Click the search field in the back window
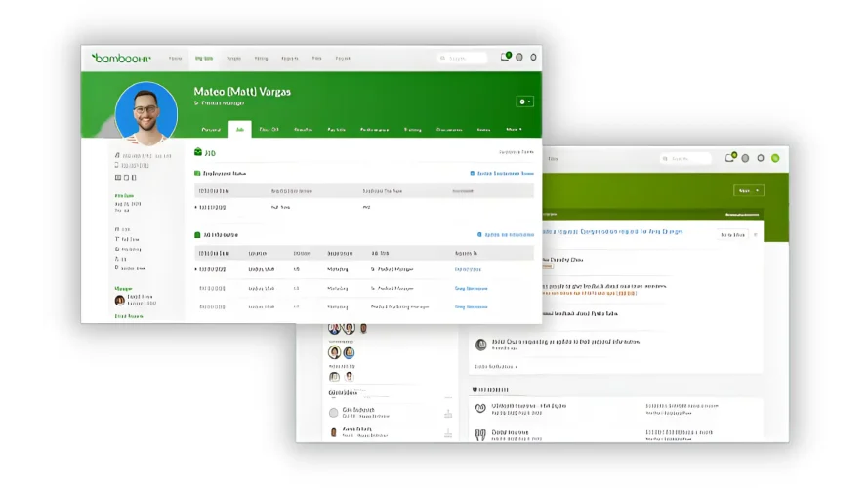This screenshot has width=868, height=488. pyautogui.click(x=685, y=159)
